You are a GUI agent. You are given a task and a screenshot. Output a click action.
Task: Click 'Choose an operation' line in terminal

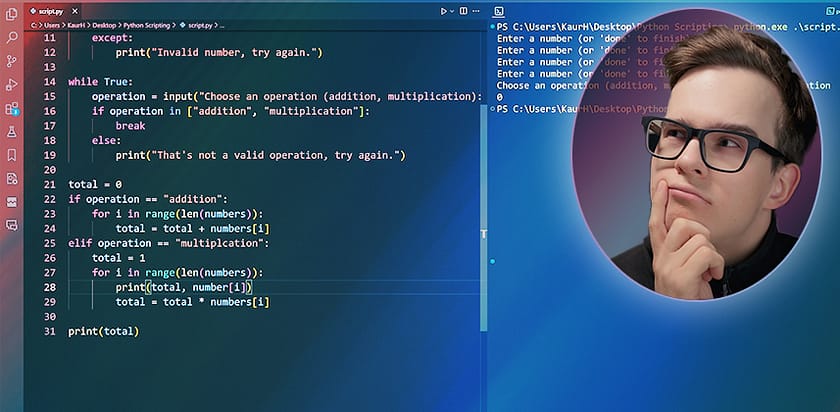[663, 86]
